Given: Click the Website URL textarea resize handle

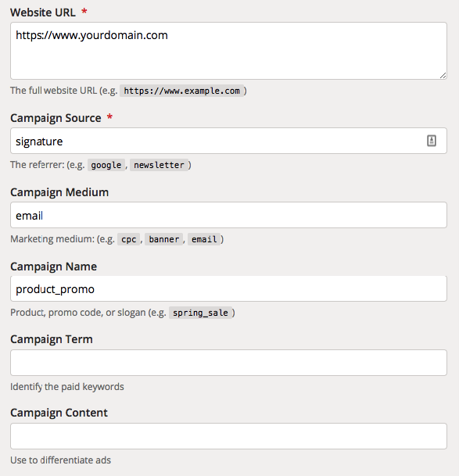Looking at the screenshot, I should 443,76.
